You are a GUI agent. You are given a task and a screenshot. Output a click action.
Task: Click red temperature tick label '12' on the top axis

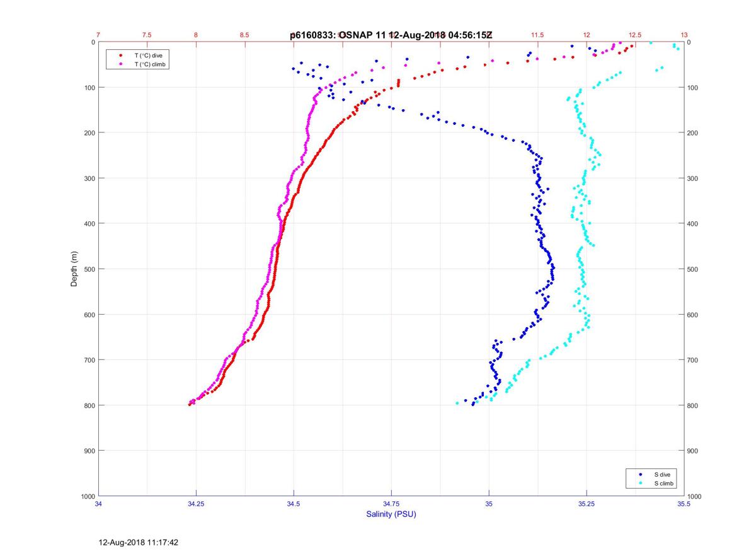[x=587, y=35]
